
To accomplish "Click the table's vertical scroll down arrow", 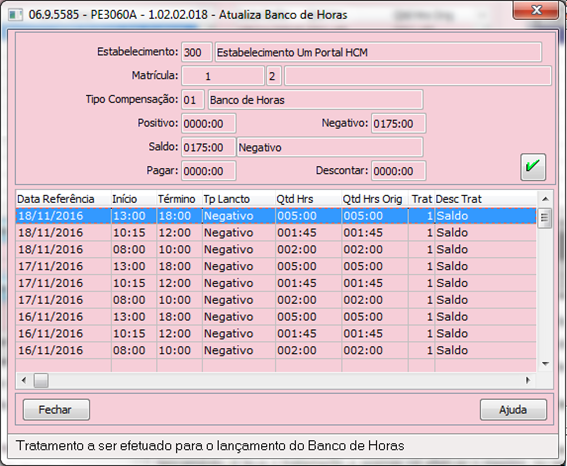I will [x=545, y=364].
